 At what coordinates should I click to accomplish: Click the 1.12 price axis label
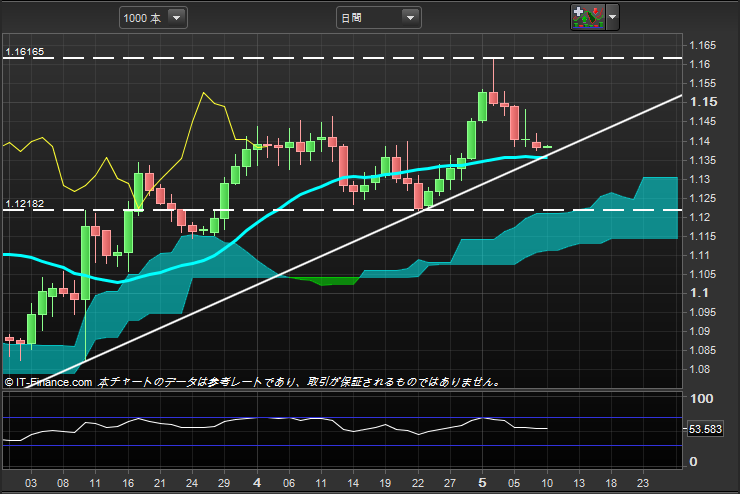tap(699, 217)
